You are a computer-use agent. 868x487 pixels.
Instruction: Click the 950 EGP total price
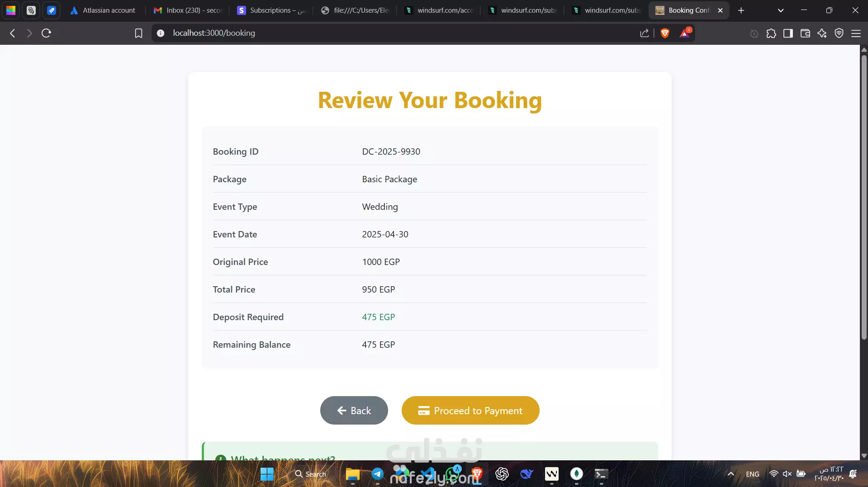tap(378, 289)
